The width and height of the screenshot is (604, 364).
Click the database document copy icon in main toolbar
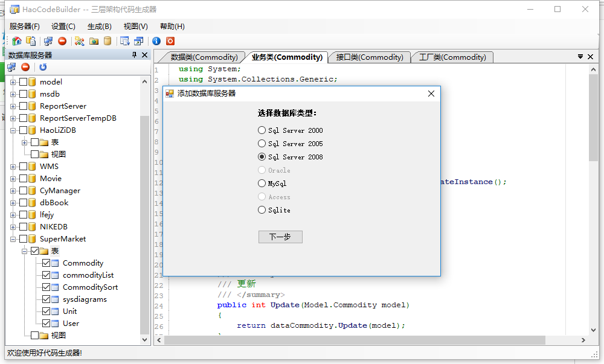click(31, 41)
